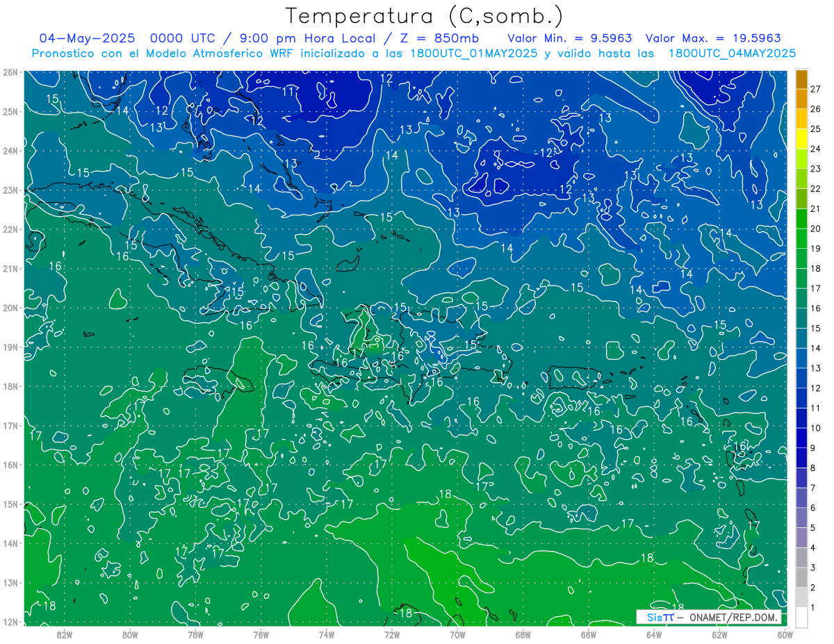The image size is (834, 644).
Task: Click the latitude axis label '26N'
Action: pos(10,72)
